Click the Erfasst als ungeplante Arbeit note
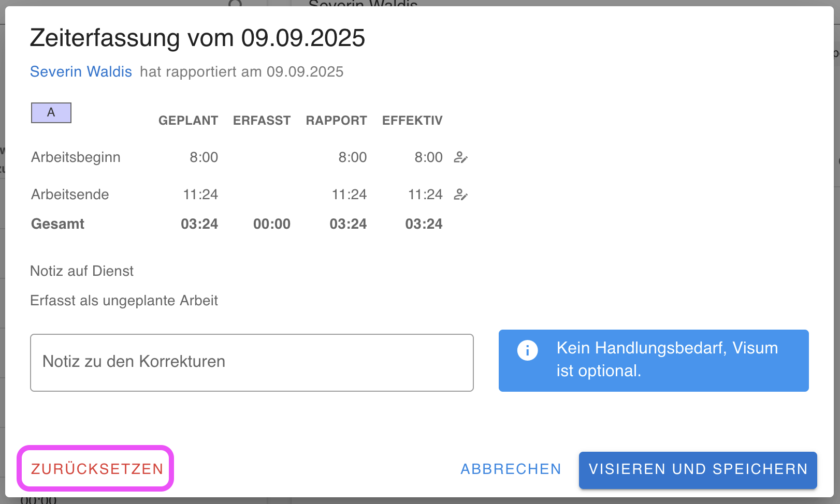The width and height of the screenshot is (840, 504). pos(124,301)
